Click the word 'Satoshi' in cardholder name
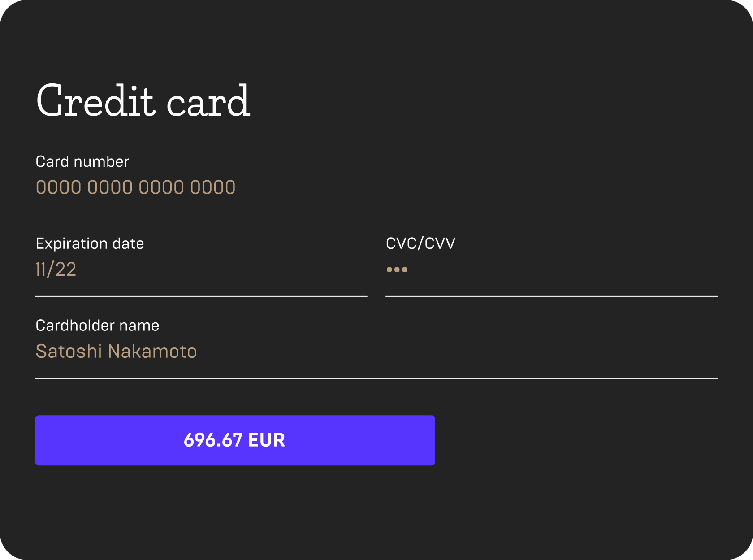 tap(69, 352)
